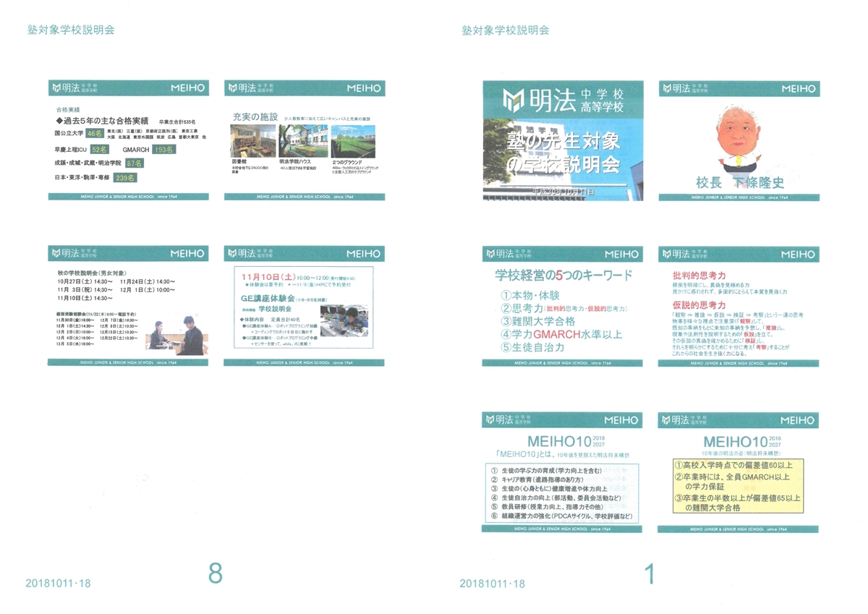Click the date 11月24日(土)14:30～

[148, 281]
